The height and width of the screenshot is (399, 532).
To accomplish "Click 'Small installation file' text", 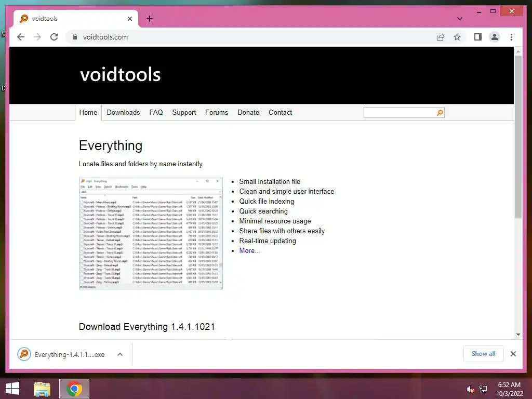I will click(x=270, y=181).
